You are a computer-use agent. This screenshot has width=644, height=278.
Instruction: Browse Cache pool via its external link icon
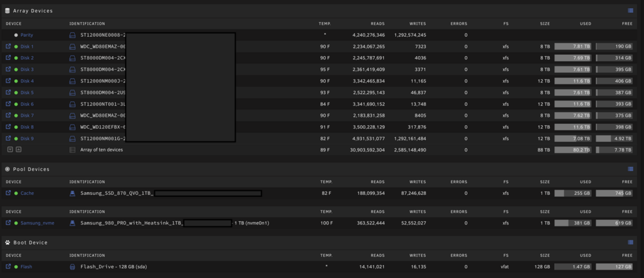coord(8,193)
